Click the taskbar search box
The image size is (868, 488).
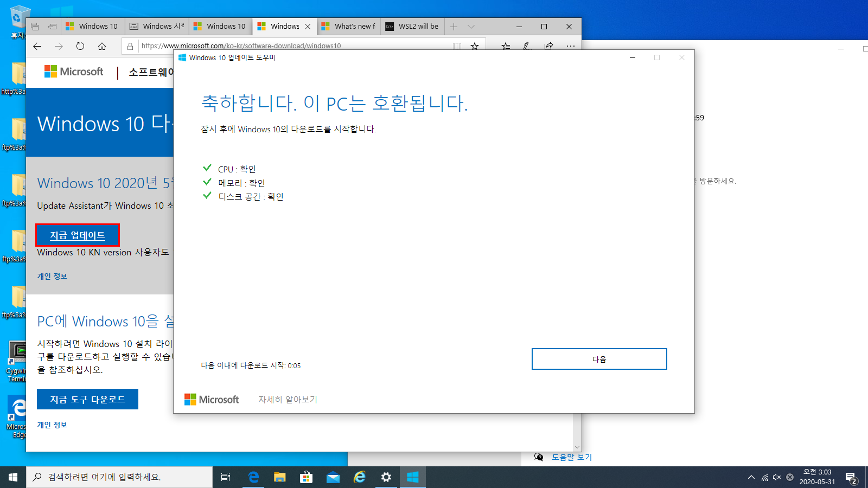[x=119, y=477]
